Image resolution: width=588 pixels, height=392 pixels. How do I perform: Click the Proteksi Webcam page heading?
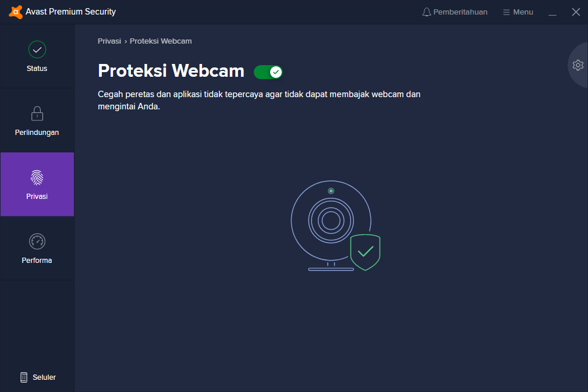pyautogui.click(x=171, y=71)
